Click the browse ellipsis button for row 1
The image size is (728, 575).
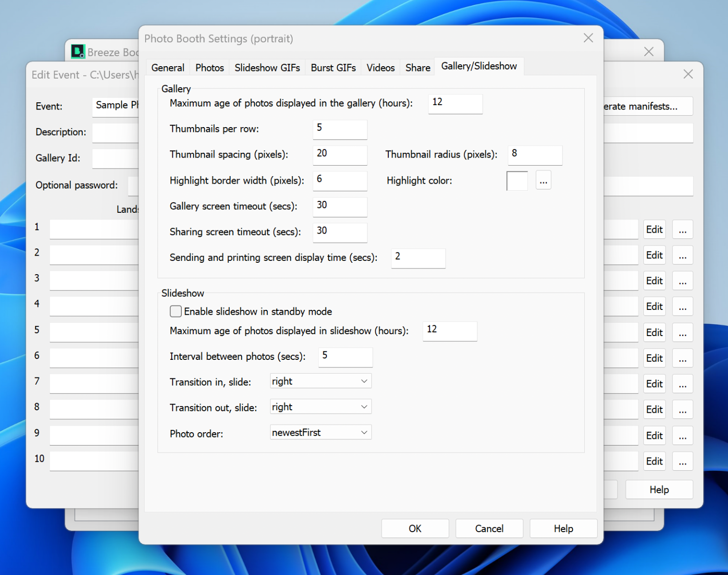point(682,230)
